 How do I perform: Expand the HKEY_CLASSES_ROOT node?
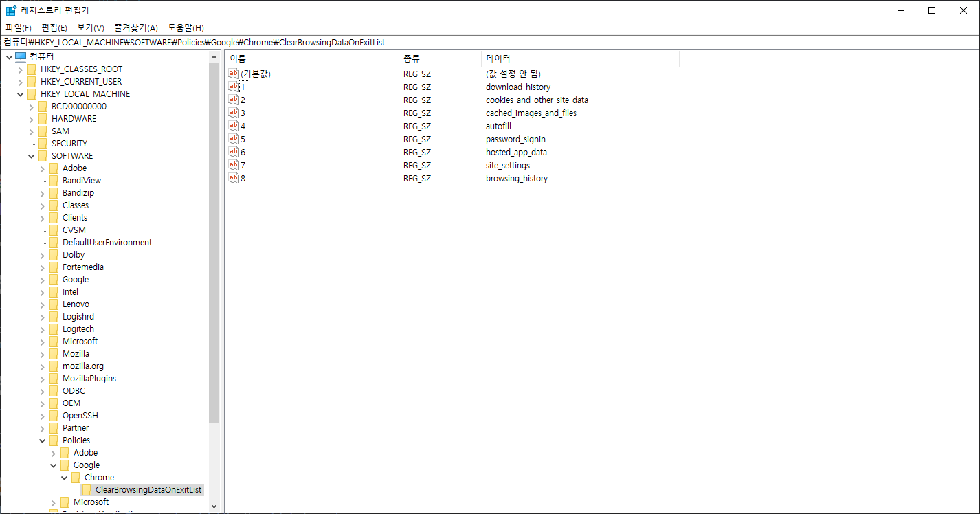tap(20, 69)
